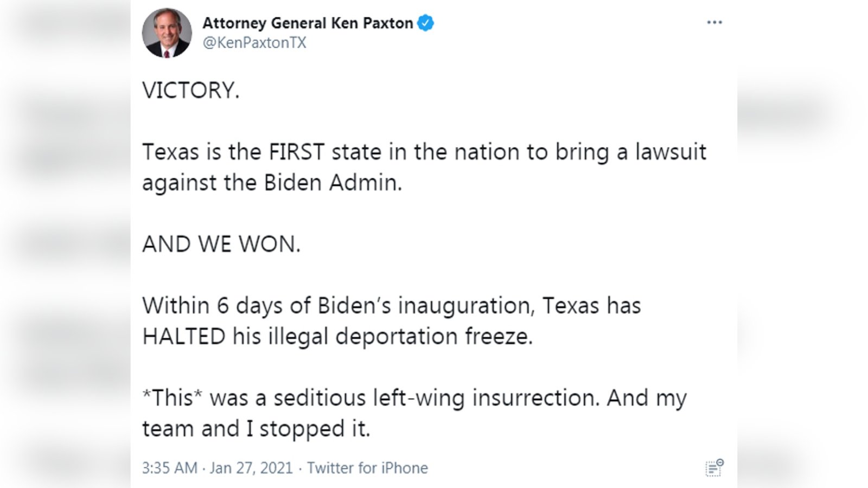Click the AND WE WON. line

[x=221, y=245]
